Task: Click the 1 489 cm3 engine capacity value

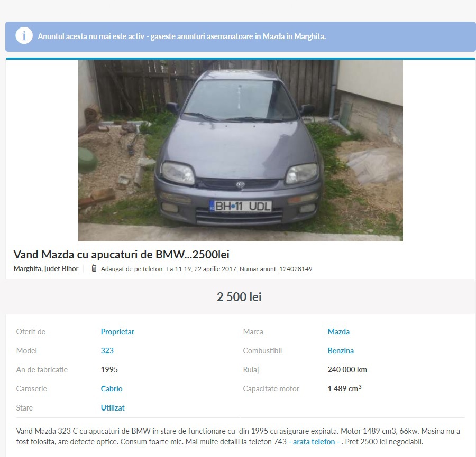Action: [344, 388]
